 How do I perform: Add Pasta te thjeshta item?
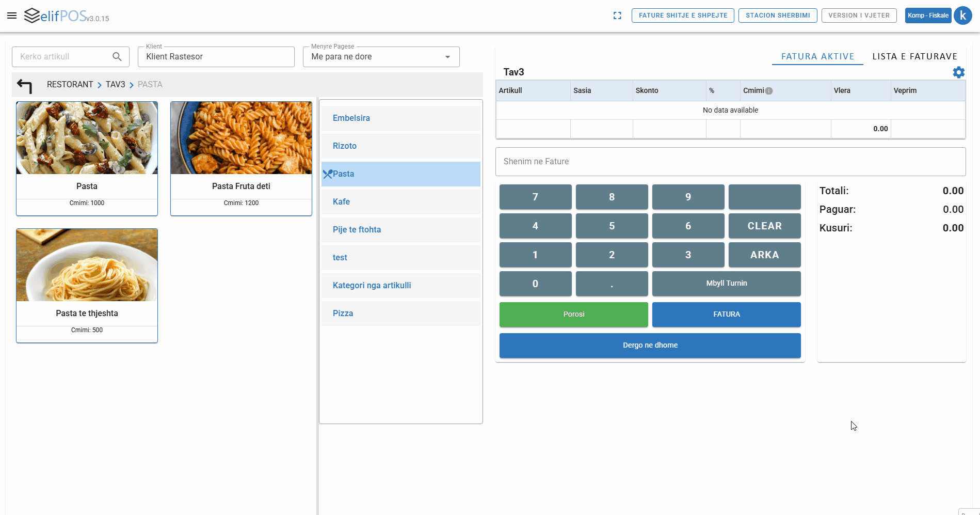[x=87, y=286]
